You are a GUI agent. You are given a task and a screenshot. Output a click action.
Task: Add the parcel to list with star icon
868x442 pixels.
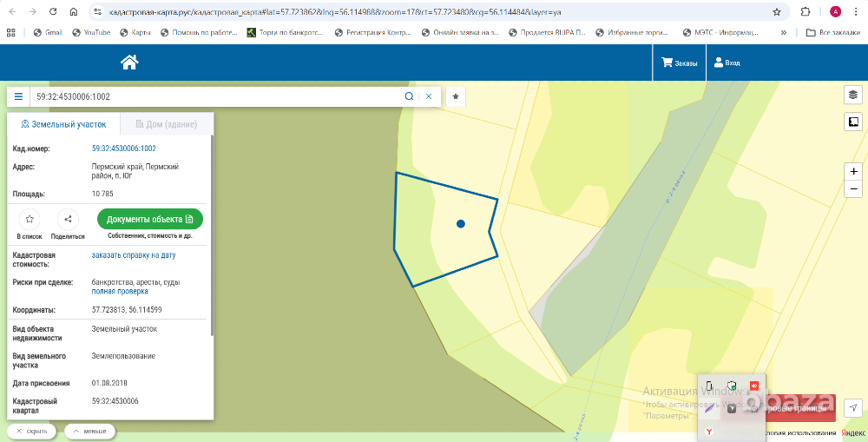pyautogui.click(x=30, y=220)
